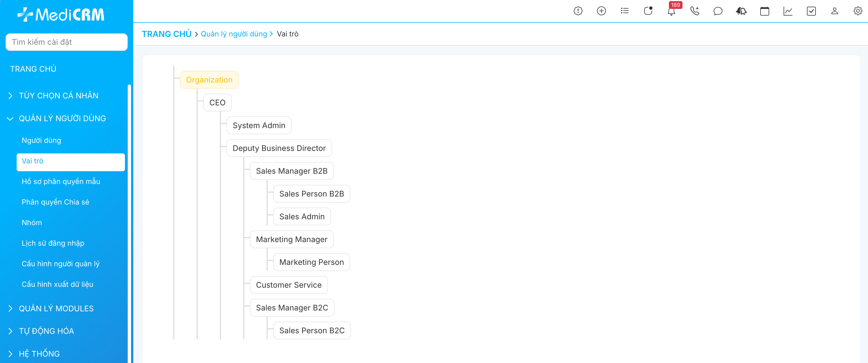Open the list view icon
The width and height of the screenshot is (868, 363).
pyautogui.click(x=624, y=11)
